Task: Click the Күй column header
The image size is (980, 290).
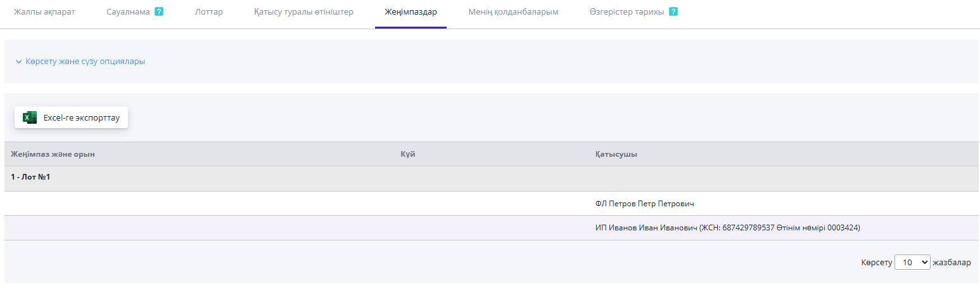Action: point(408,154)
